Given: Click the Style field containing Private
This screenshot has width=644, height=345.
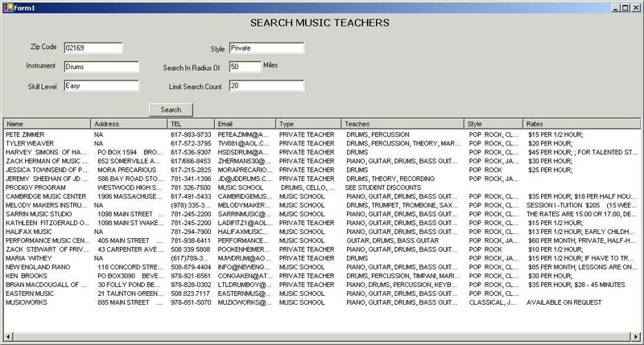Looking at the screenshot, I should tap(266, 48).
